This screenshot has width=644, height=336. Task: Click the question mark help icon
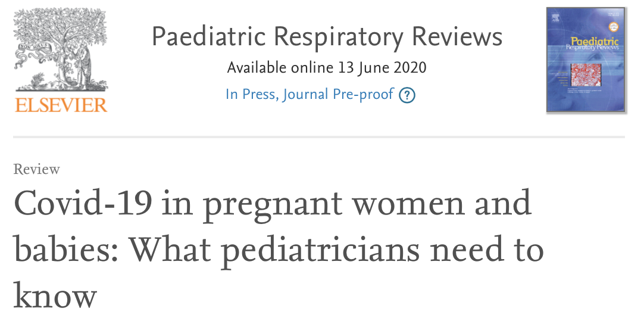(407, 95)
